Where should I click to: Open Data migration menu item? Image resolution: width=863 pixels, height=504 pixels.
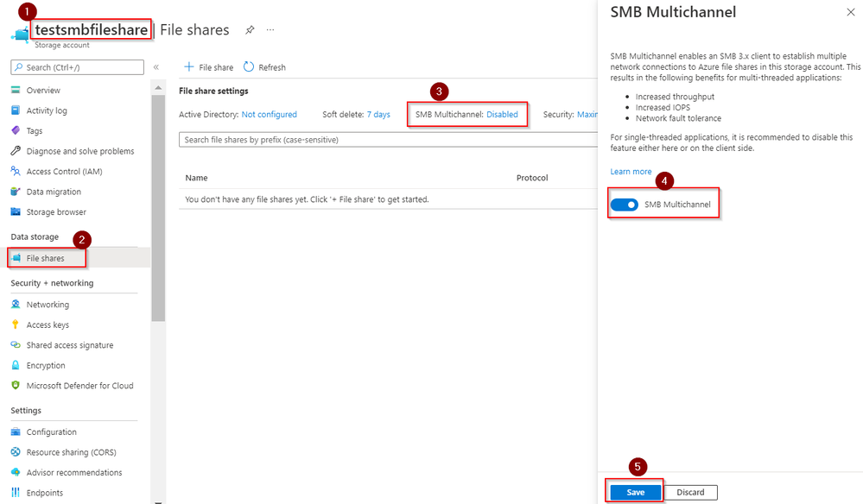[54, 192]
